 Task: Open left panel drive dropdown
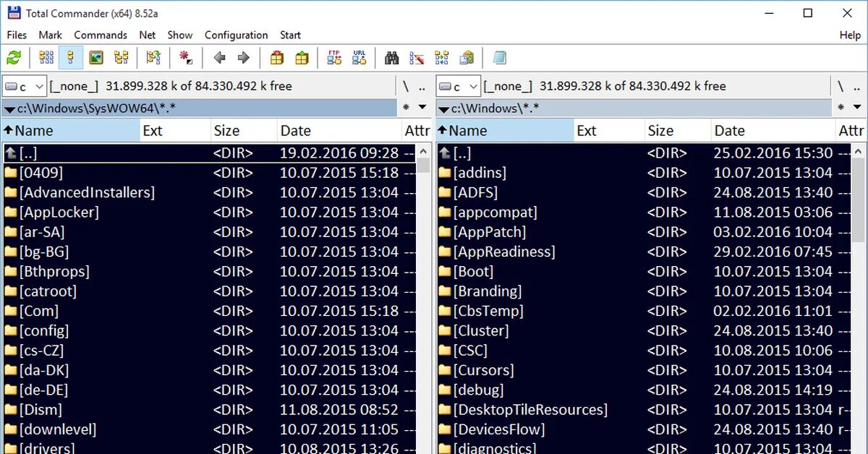[x=25, y=87]
